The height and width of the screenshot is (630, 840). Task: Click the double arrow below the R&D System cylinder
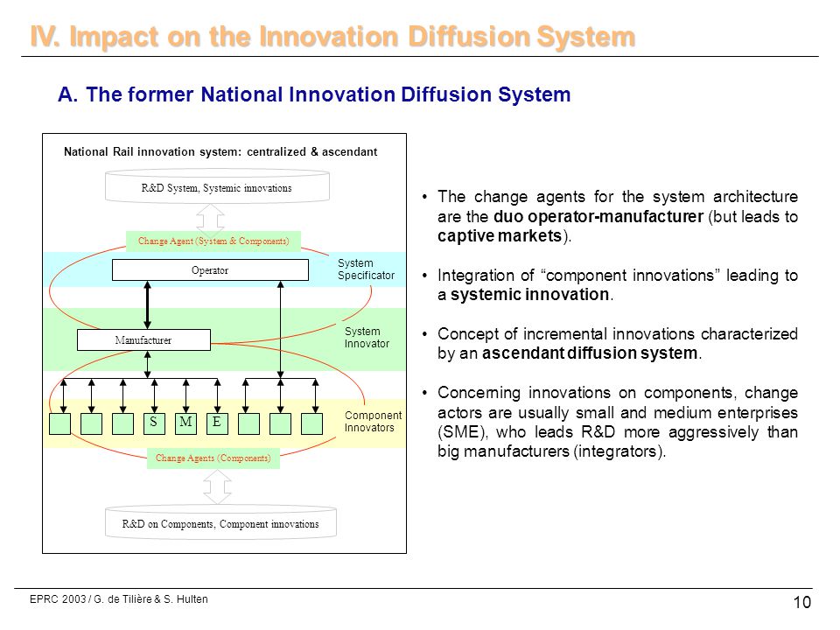coord(210,220)
